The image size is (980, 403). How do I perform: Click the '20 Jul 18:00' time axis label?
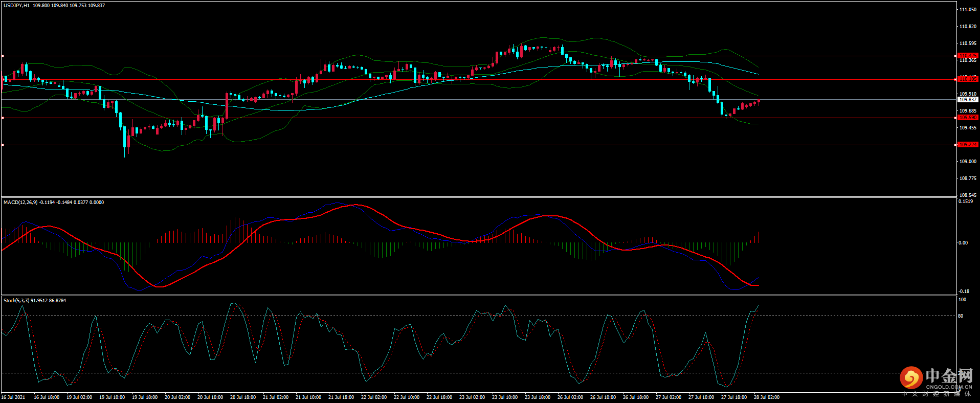(x=242, y=397)
